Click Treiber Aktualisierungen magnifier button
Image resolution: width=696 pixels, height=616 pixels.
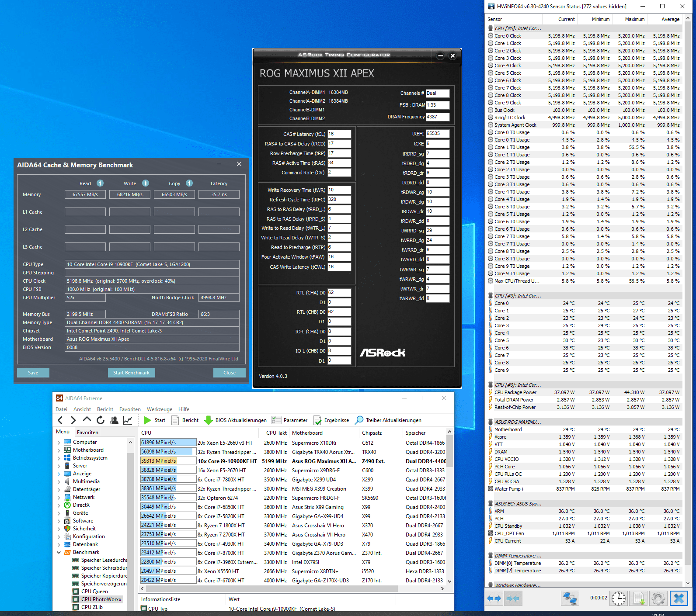pos(388,420)
